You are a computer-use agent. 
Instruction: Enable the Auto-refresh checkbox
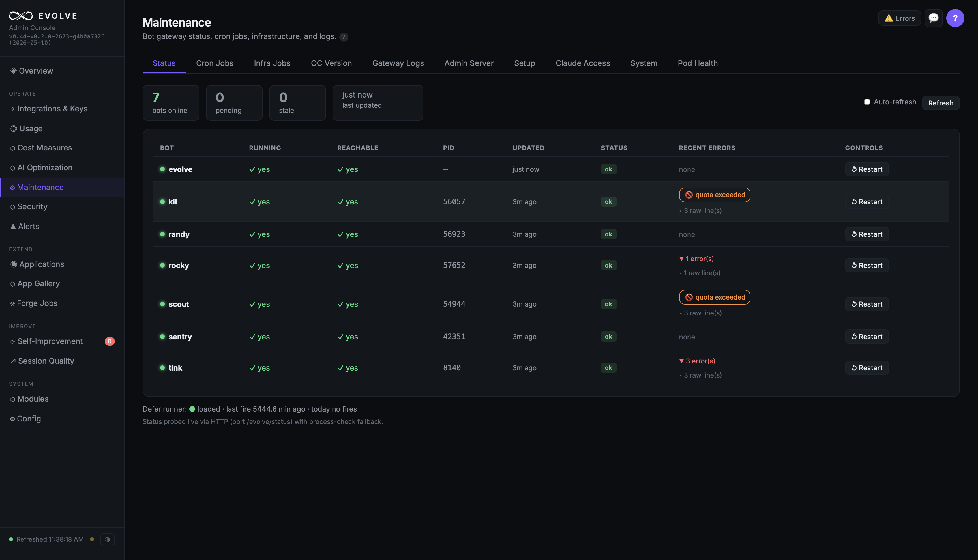click(x=867, y=102)
